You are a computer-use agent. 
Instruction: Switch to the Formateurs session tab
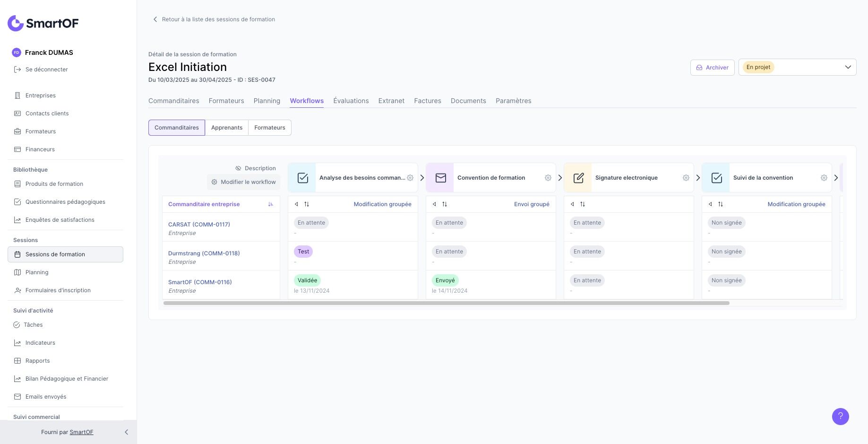coord(226,101)
